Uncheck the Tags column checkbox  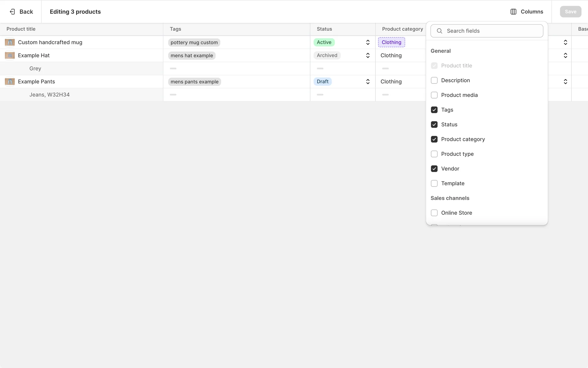[434, 110]
